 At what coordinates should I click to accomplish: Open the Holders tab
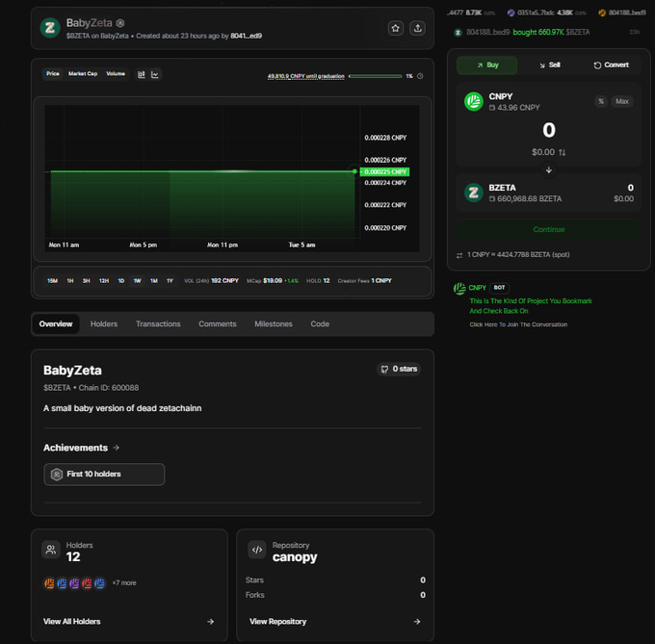tap(104, 324)
